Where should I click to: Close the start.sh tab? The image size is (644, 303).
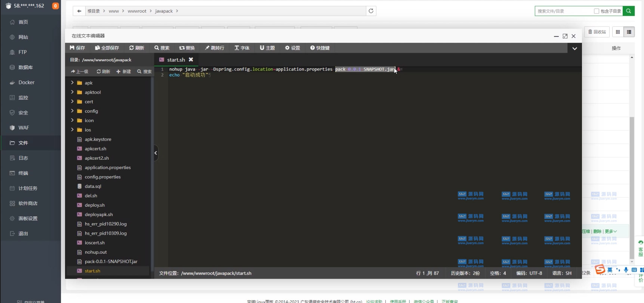(191, 59)
